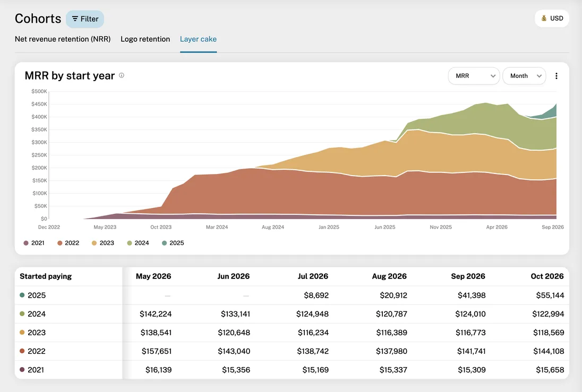Click the Sep 2026 column header
The height and width of the screenshot is (392, 582).
468,276
